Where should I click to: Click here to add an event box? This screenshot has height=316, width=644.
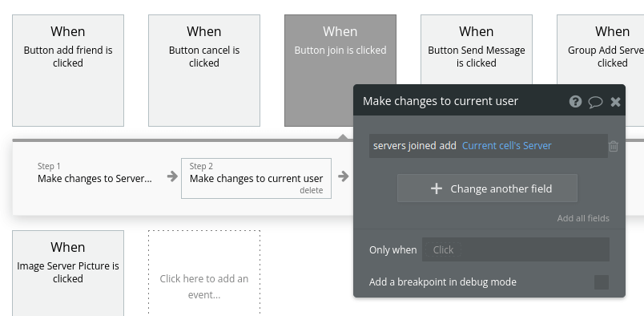pos(204,273)
